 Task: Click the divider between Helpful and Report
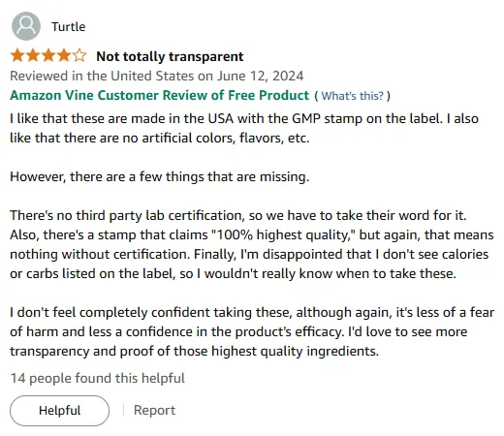pyautogui.click(x=123, y=410)
